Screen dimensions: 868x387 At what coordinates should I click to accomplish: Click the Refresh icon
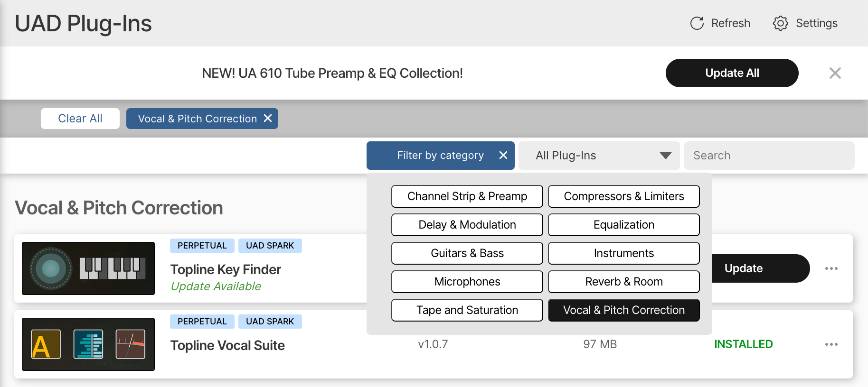(x=697, y=23)
